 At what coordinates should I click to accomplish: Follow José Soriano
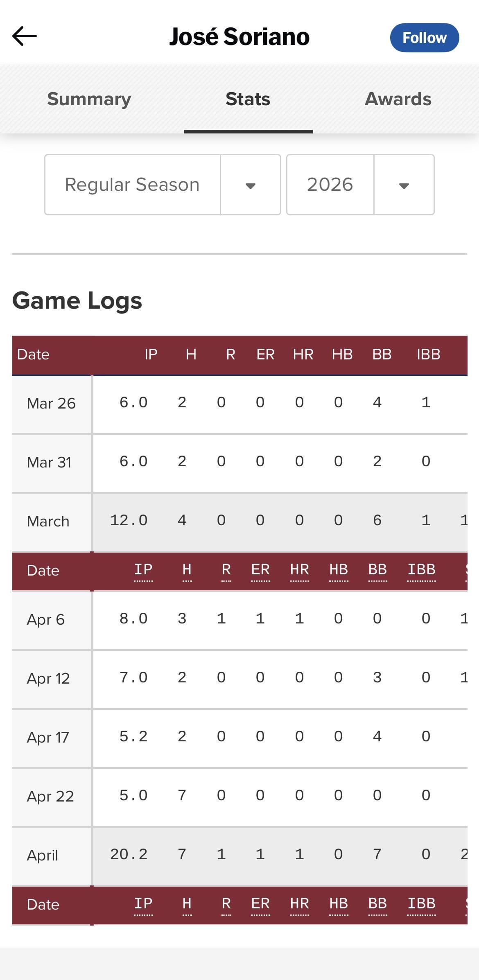(x=424, y=38)
